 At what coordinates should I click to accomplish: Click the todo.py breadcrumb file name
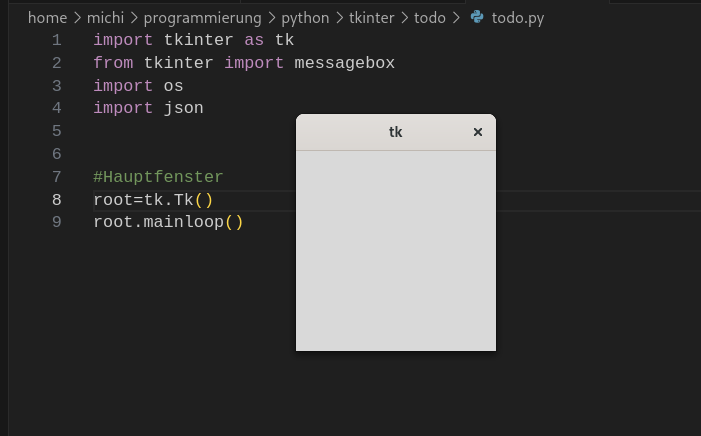[x=518, y=18]
